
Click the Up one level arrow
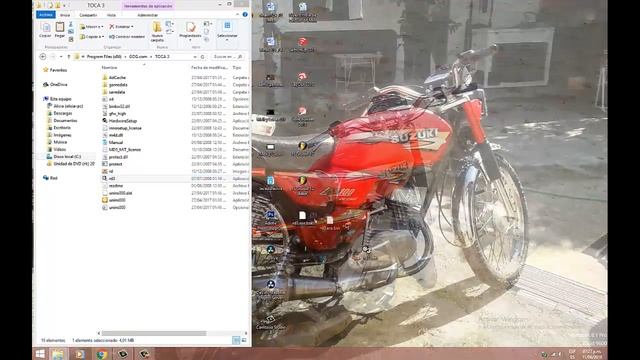click(x=69, y=56)
